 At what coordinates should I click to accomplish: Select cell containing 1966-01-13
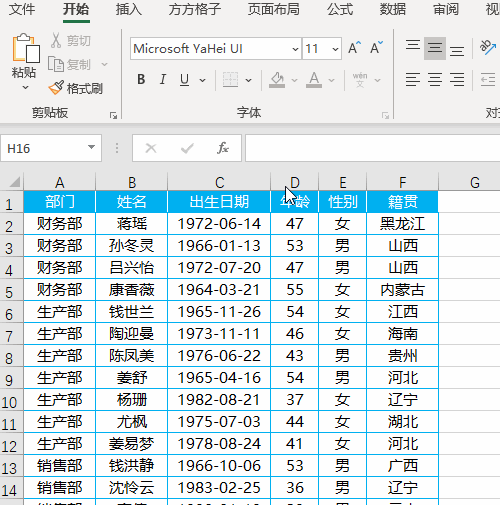pyautogui.click(x=219, y=246)
